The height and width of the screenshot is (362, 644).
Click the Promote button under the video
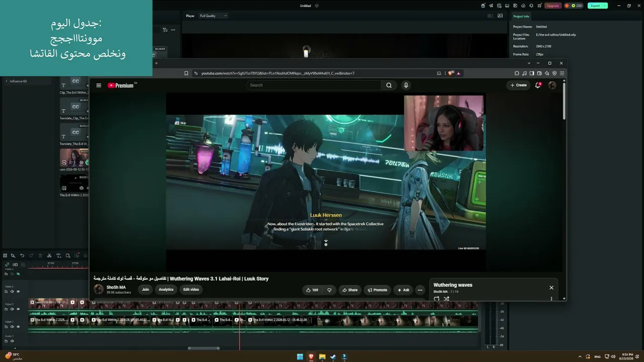(x=377, y=290)
